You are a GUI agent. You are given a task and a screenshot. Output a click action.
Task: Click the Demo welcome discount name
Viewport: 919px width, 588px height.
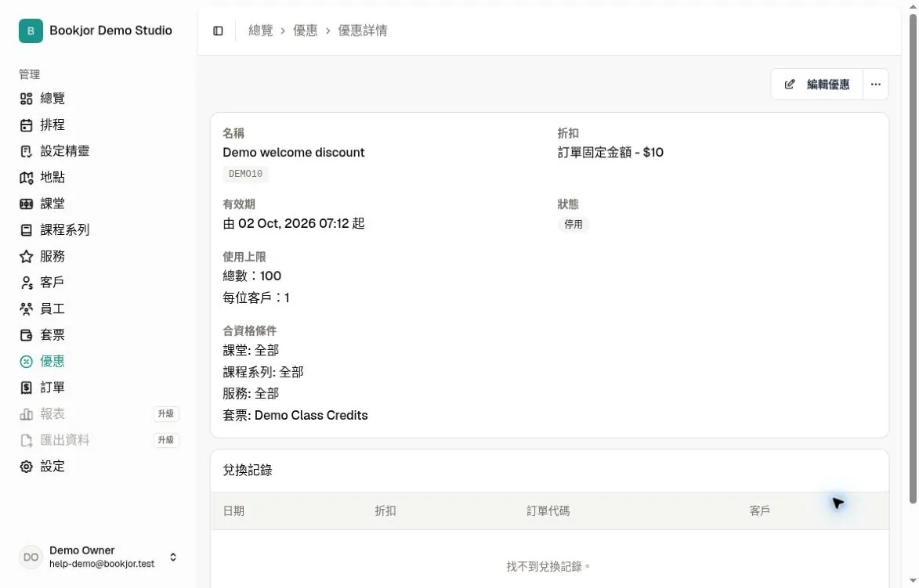(x=294, y=152)
